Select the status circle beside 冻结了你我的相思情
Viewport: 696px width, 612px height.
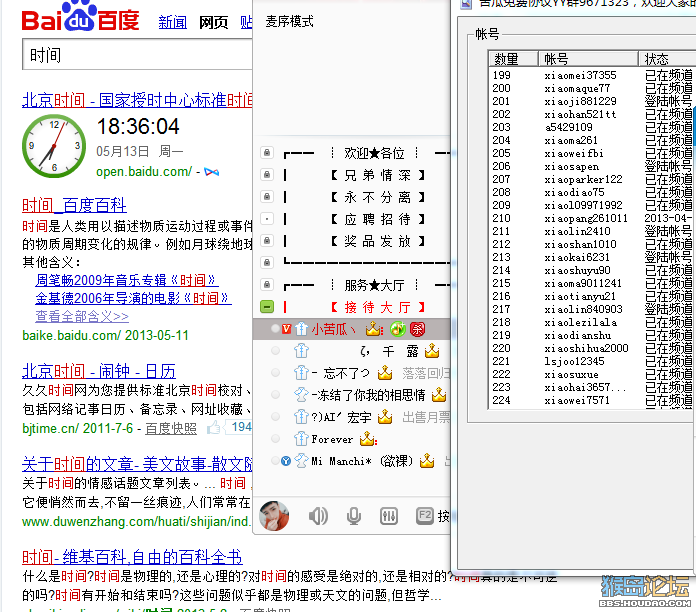[x=275, y=395]
